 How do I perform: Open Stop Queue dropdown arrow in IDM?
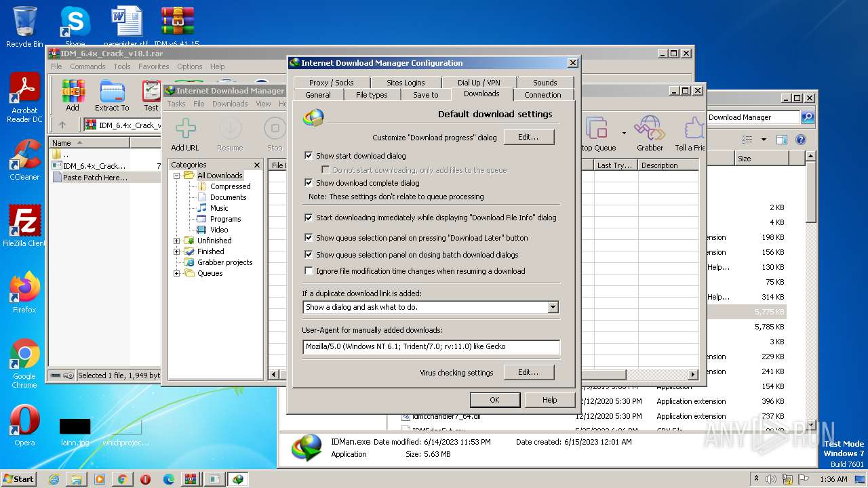(x=624, y=133)
